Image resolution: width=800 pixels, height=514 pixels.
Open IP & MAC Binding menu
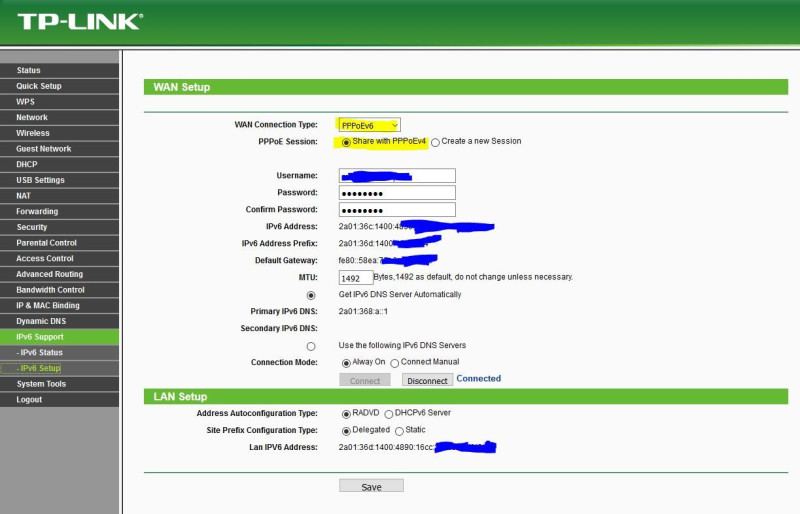pos(59,305)
